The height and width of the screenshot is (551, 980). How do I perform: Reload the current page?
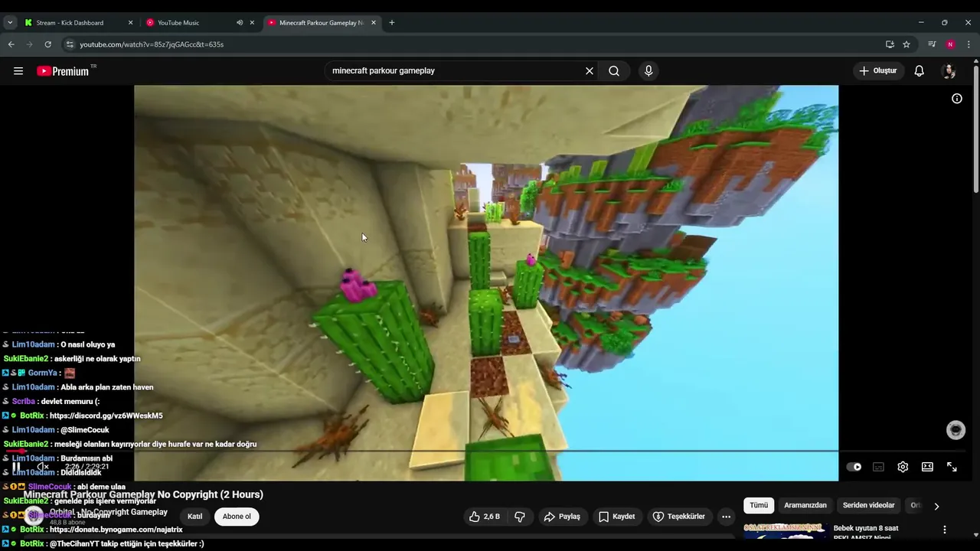click(x=47, y=44)
